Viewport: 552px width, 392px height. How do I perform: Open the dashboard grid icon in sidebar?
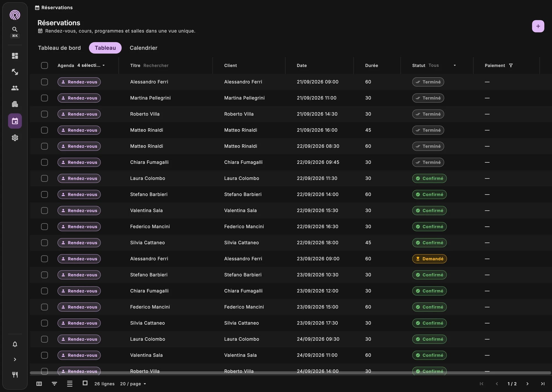point(15,56)
